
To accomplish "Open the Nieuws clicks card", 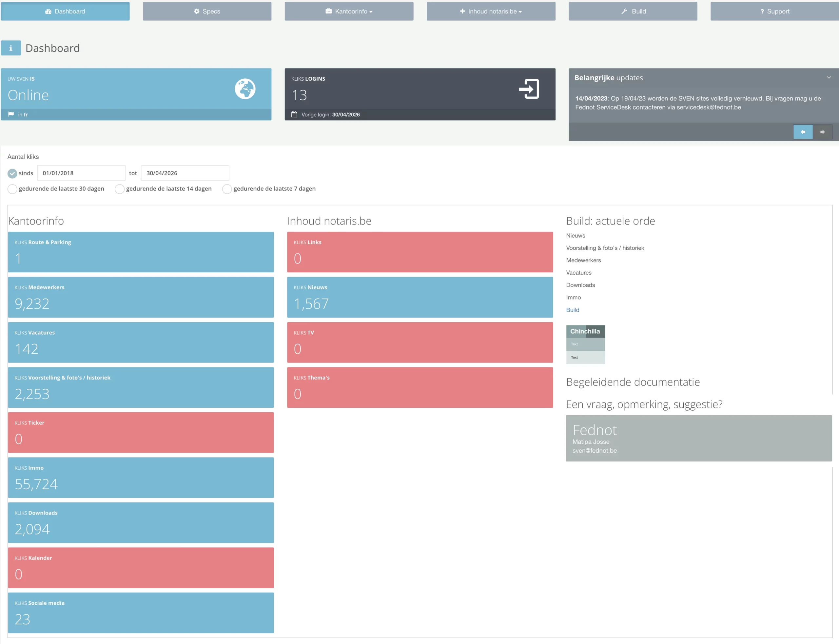I will [x=420, y=297].
